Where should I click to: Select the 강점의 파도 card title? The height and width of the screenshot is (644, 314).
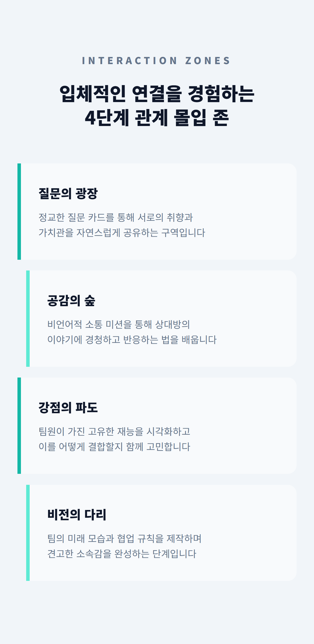tap(68, 407)
